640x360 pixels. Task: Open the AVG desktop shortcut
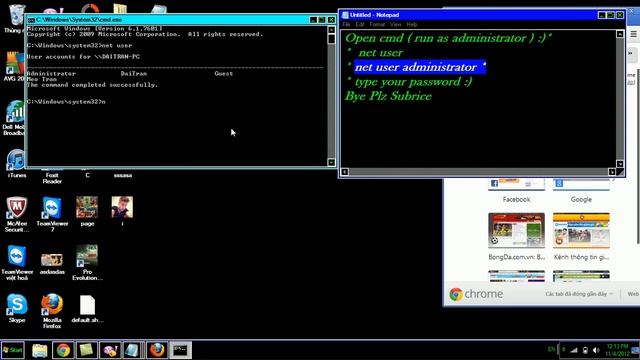pyautogui.click(x=15, y=66)
